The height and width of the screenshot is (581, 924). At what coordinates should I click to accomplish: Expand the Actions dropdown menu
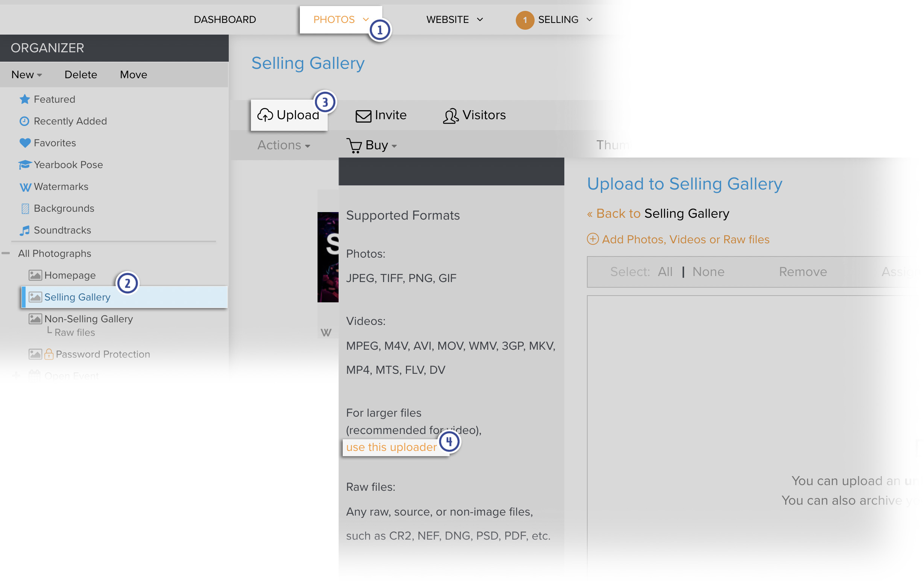(284, 146)
